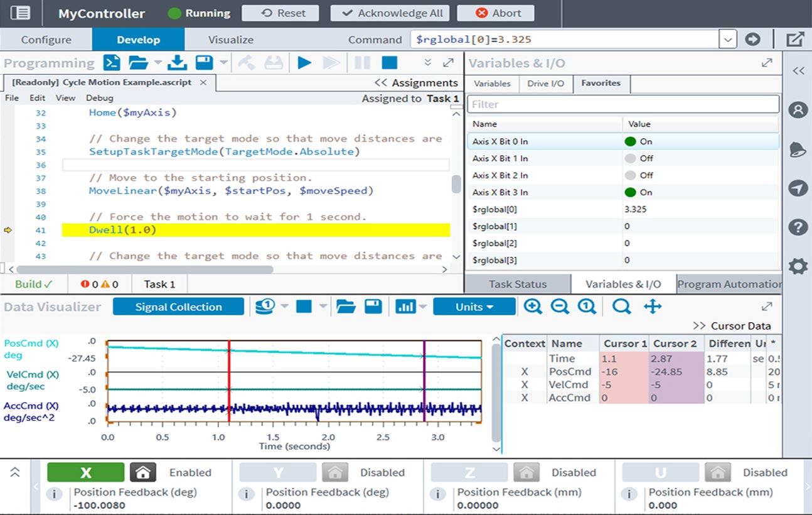Open the settings gear in right sidebar
The width and height of the screenshot is (812, 515).
click(x=798, y=266)
